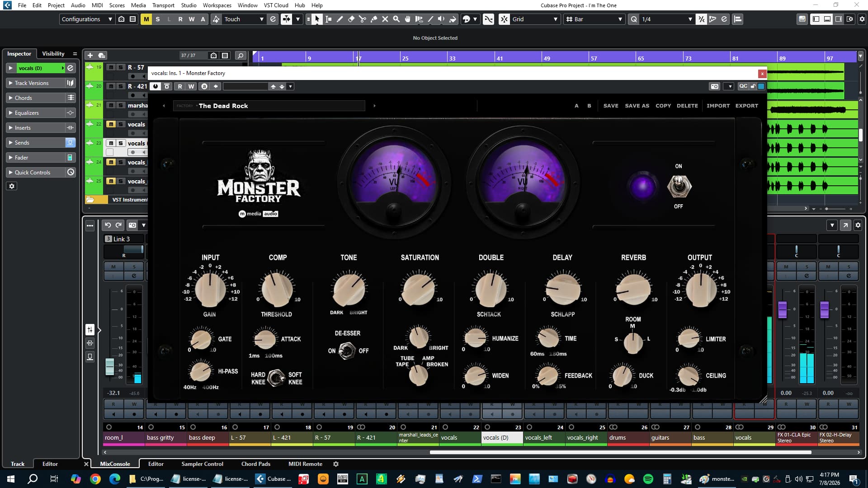The image size is (868, 488).
Task: Go to next preset arrow
Action: click(x=374, y=106)
